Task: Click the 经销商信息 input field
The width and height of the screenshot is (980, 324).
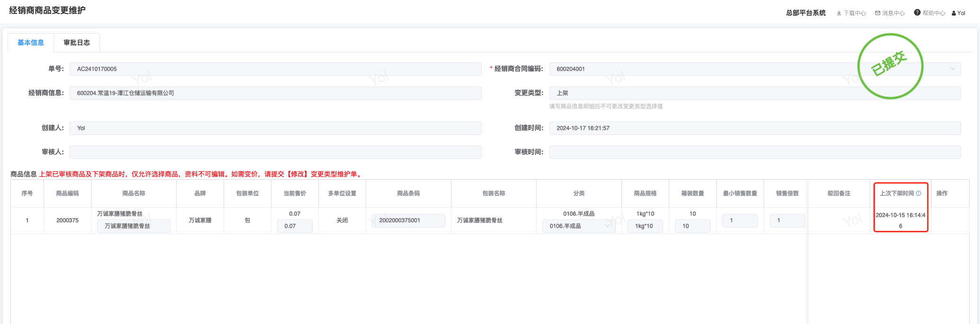Action: (276, 93)
